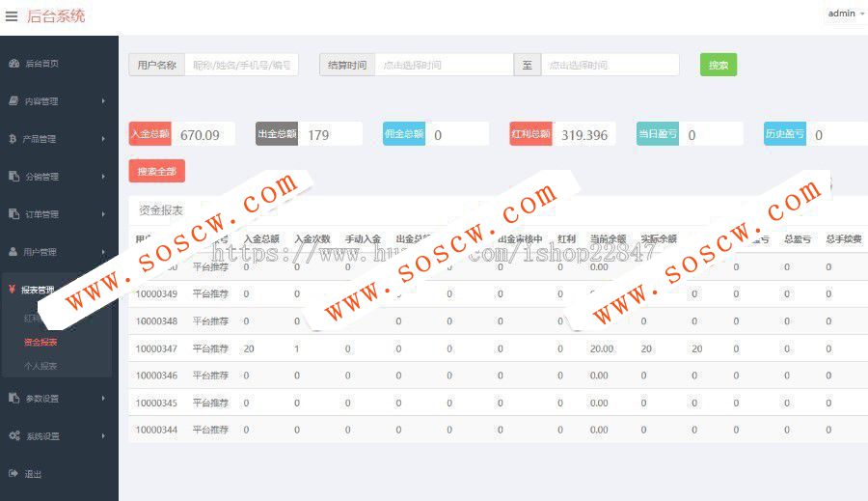Click the 红利总额 red label
This screenshot has width=868, height=501.
(x=530, y=134)
